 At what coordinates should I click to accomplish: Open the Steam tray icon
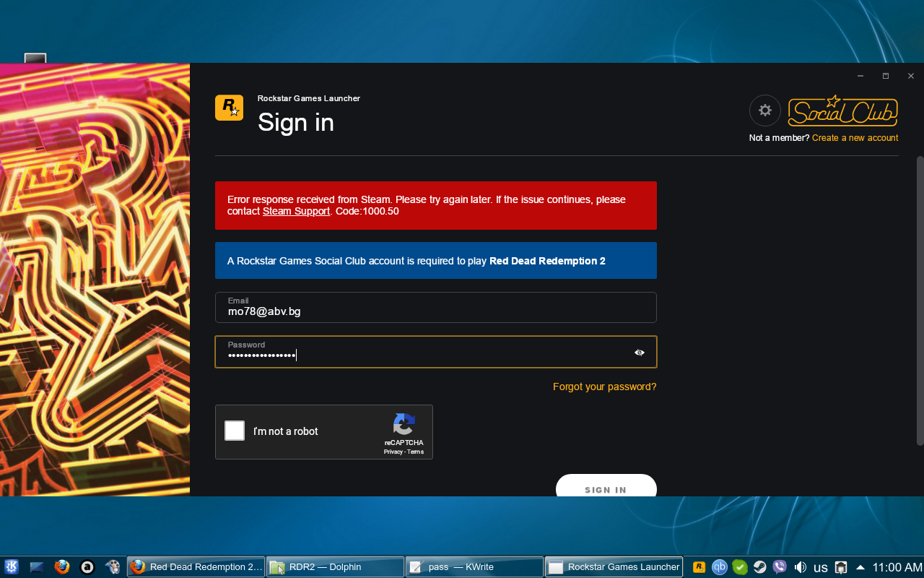point(759,567)
